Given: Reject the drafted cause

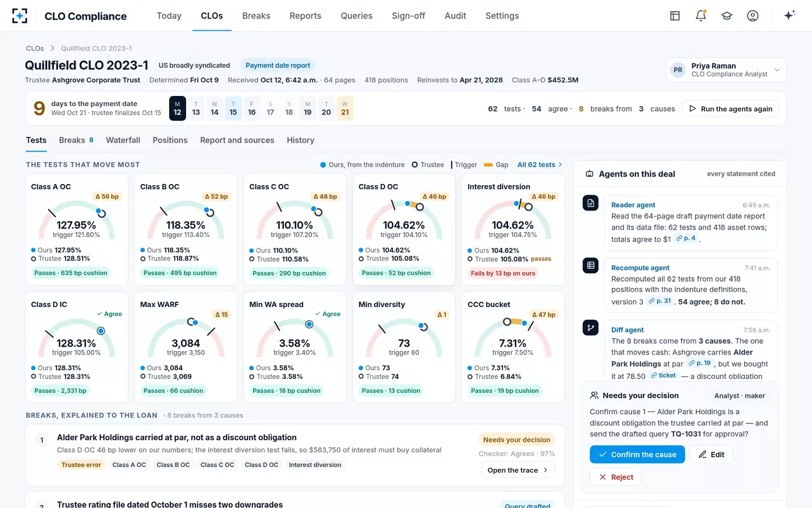Looking at the screenshot, I should pyautogui.click(x=616, y=477).
